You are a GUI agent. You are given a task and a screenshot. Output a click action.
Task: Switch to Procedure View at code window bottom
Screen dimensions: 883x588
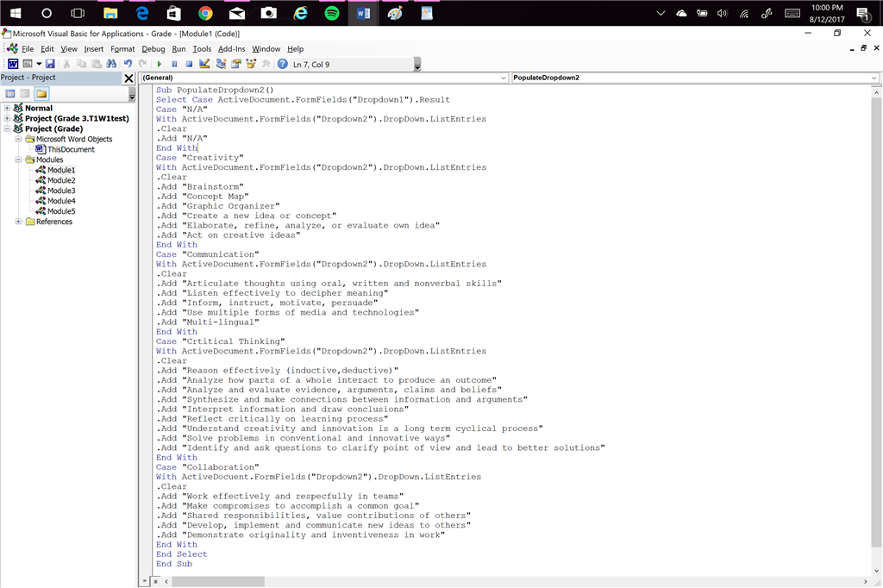click(145, 581)
